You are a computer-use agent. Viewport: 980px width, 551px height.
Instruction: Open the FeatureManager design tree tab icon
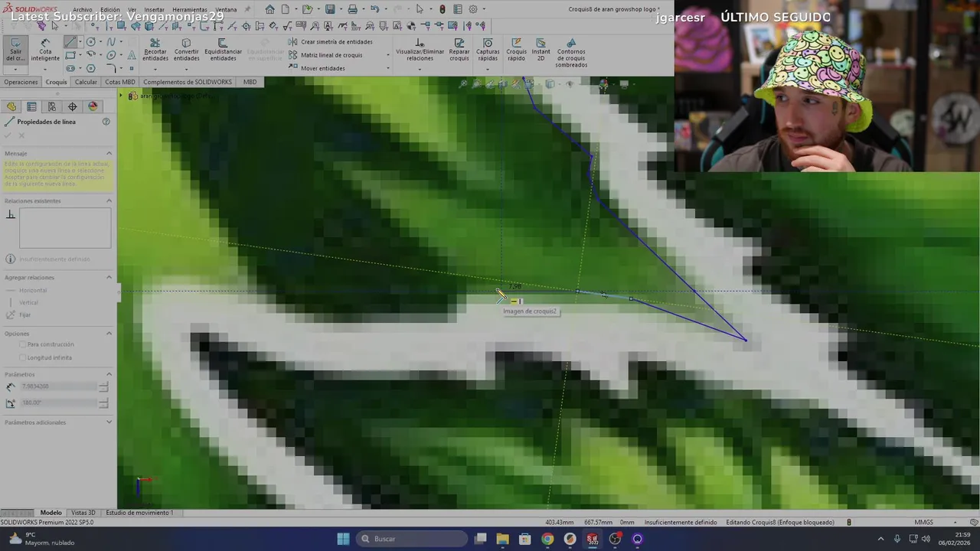coord(11,106)
